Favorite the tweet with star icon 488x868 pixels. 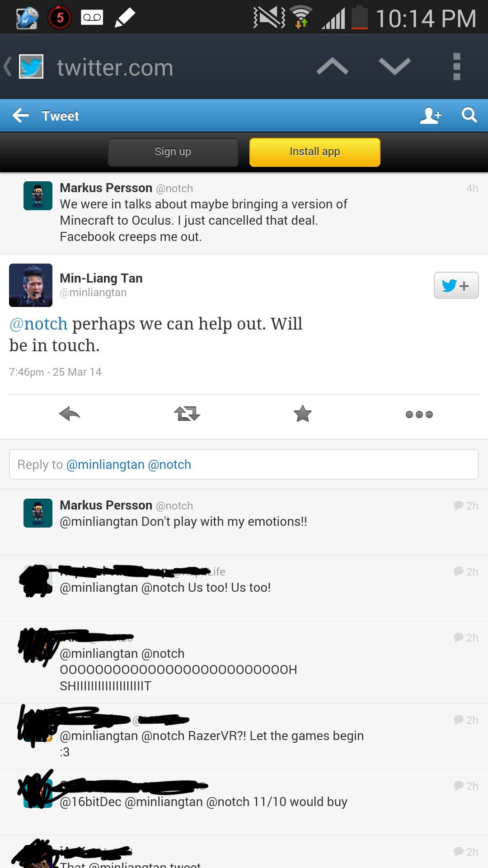coord(302,414)
